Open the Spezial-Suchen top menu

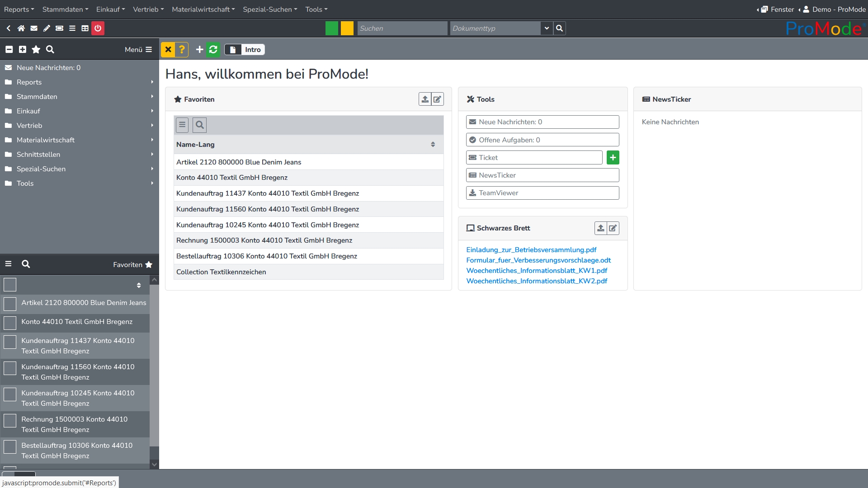[x=270, y=9]
